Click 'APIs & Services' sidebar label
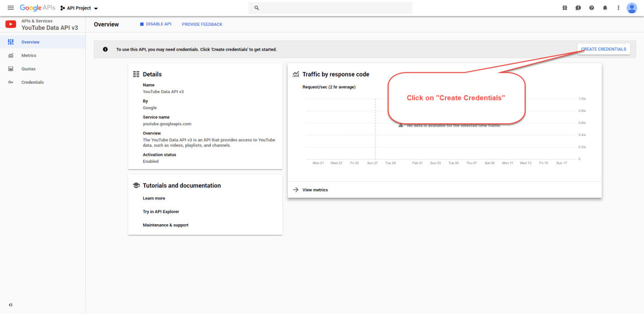Screen dimensions: 644x314 pos(37,20)
